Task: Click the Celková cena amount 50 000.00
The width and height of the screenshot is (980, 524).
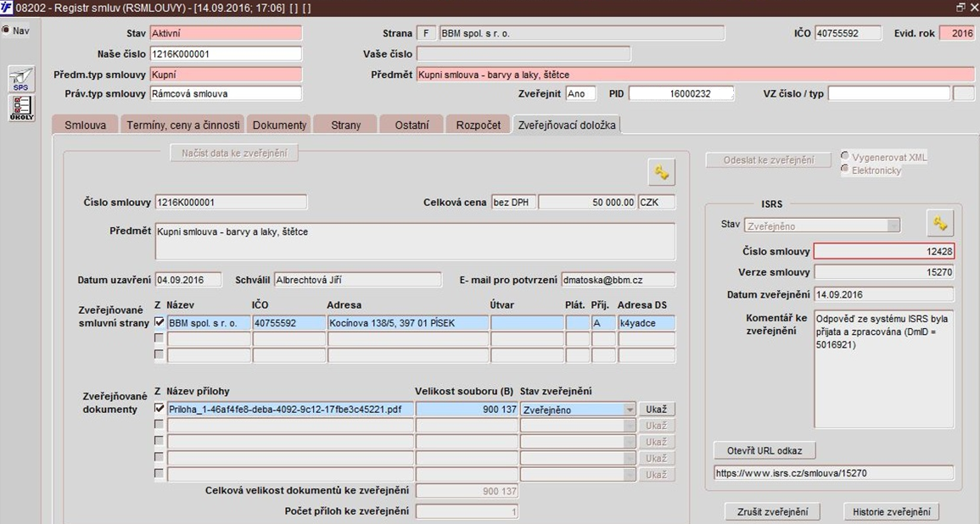Action: [587, 203]
